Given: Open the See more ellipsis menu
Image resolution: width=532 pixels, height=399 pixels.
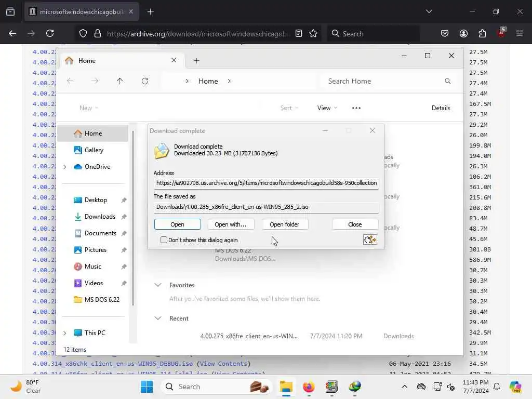Looking at the screenshot, I should point(356,108).
